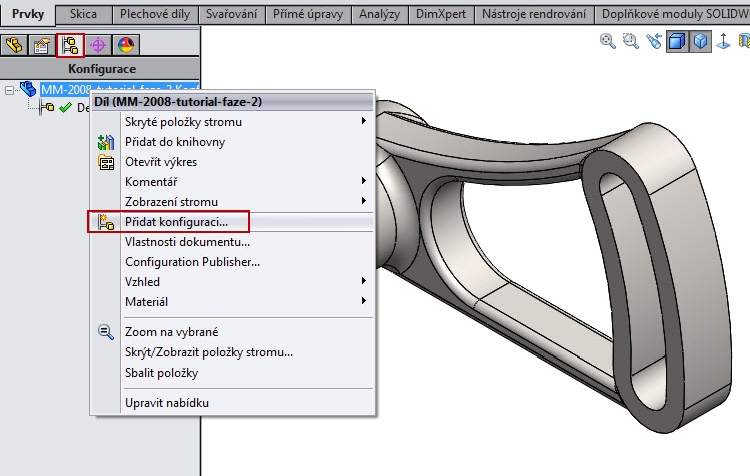The height and width of the screenshot is (476, 750).
Task: Open the DimXpertManager crosshair icon
Action: pos(98,45)
